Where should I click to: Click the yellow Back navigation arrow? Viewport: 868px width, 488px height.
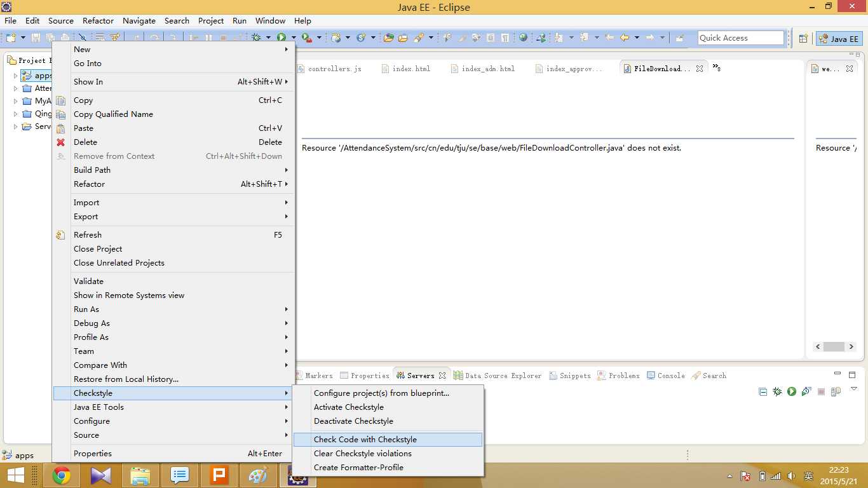point(625,38)
